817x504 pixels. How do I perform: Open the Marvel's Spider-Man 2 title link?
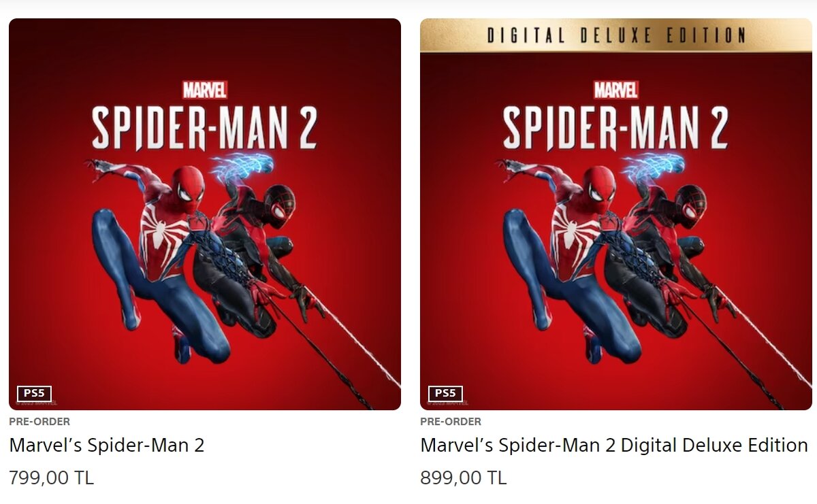tap(107, 446)
